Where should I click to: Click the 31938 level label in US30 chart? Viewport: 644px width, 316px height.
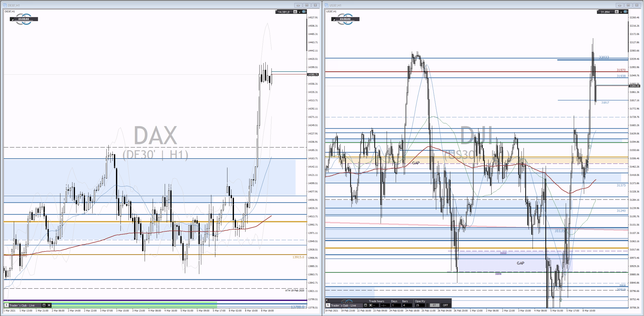point(621,76)
